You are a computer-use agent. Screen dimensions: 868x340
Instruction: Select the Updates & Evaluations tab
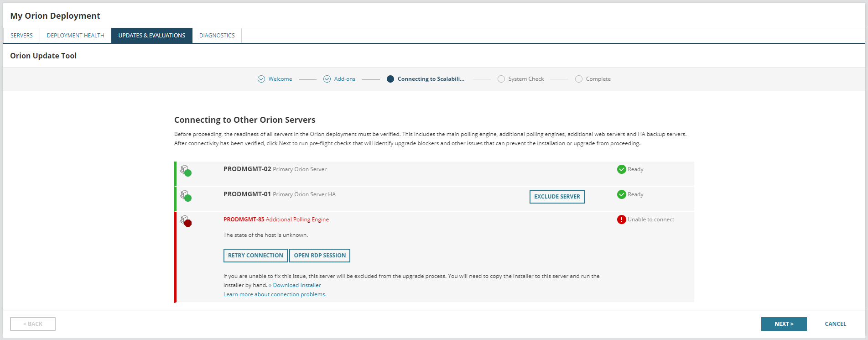(152, 36)
